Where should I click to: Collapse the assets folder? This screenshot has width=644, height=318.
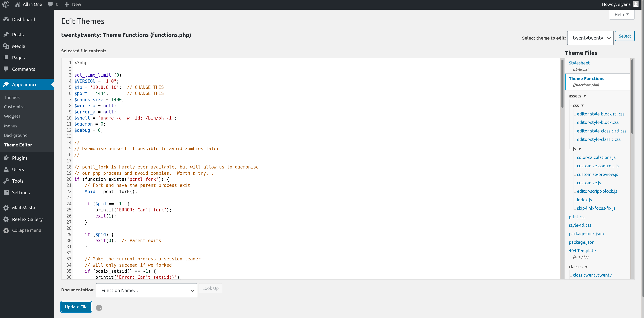coord(585,96)
